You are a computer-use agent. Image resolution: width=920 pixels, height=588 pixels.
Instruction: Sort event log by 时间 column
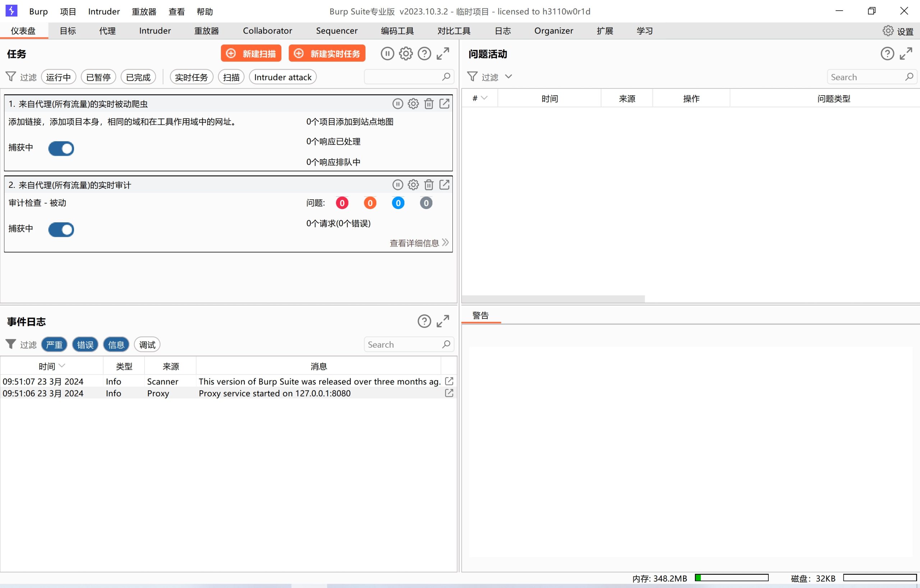click(x=52, y=366)
